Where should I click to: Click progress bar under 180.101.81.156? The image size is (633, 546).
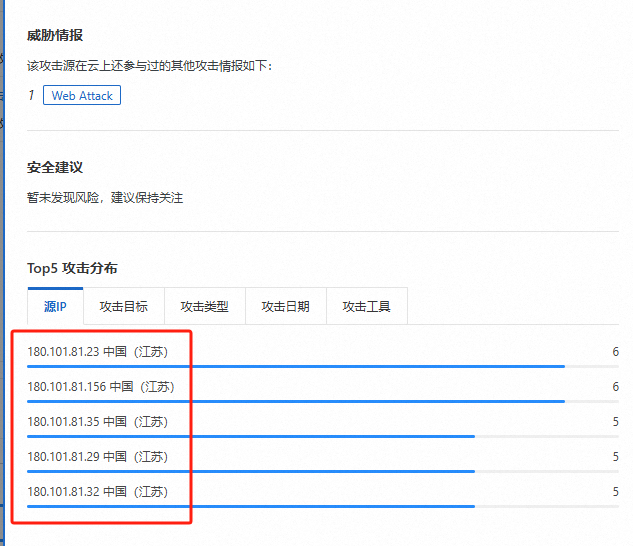click(323, 401)
